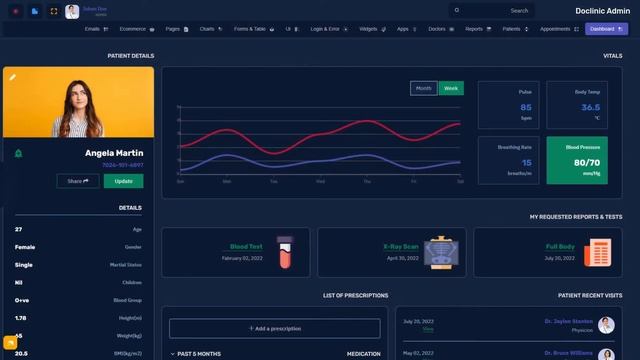Toggle fullscreen with the orange frame icon

tap(53, 11)
